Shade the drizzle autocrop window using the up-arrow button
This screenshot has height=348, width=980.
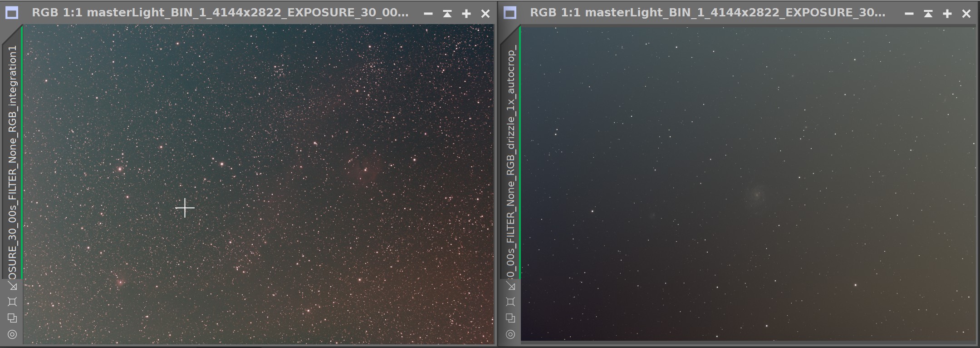[928, 14]
